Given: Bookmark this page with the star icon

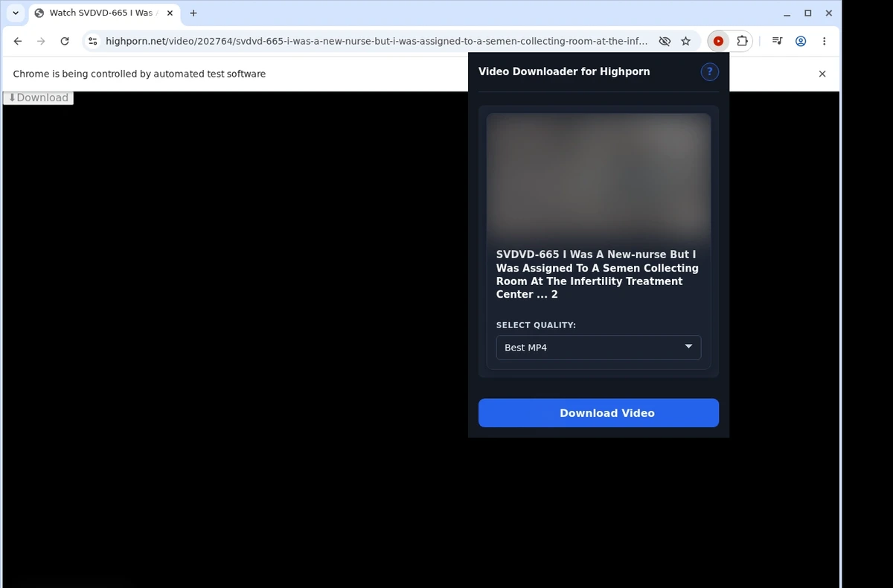Looking at the screenshot, I should (x=686, y=42).
